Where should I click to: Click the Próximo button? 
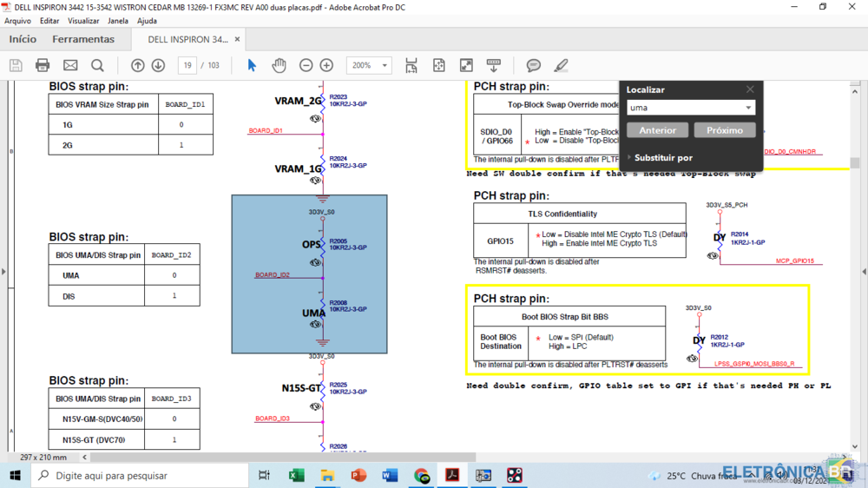[x=724, y=130]
